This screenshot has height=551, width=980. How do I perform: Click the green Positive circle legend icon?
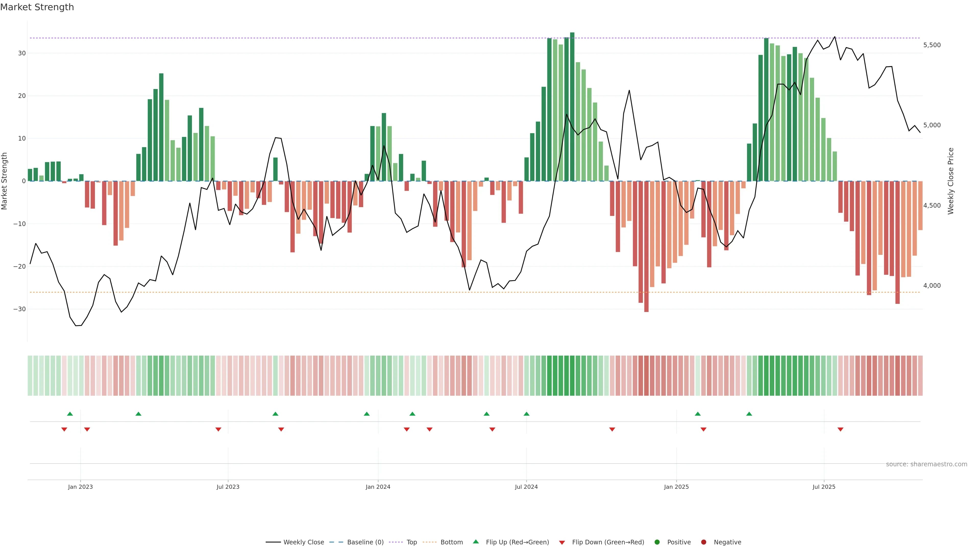(x=657, y=542)
